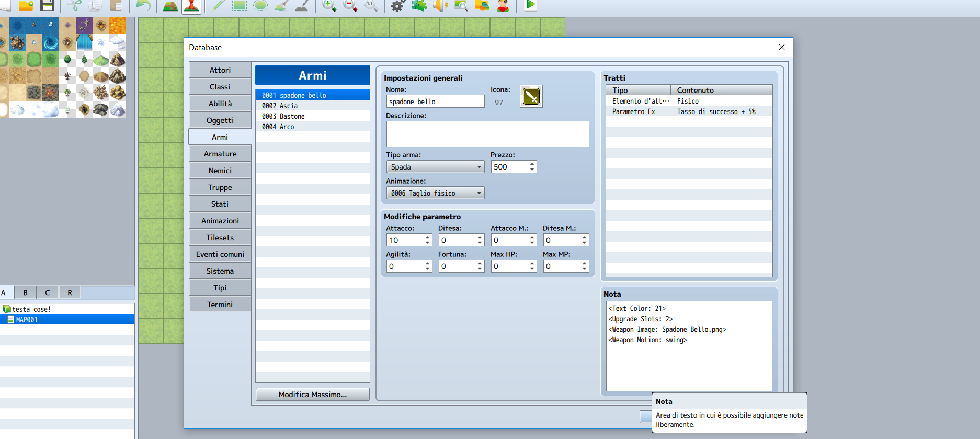Viewport: 980px width, 439px height.
Task: Switch to tileset tab B
Action: pos(25,292)
